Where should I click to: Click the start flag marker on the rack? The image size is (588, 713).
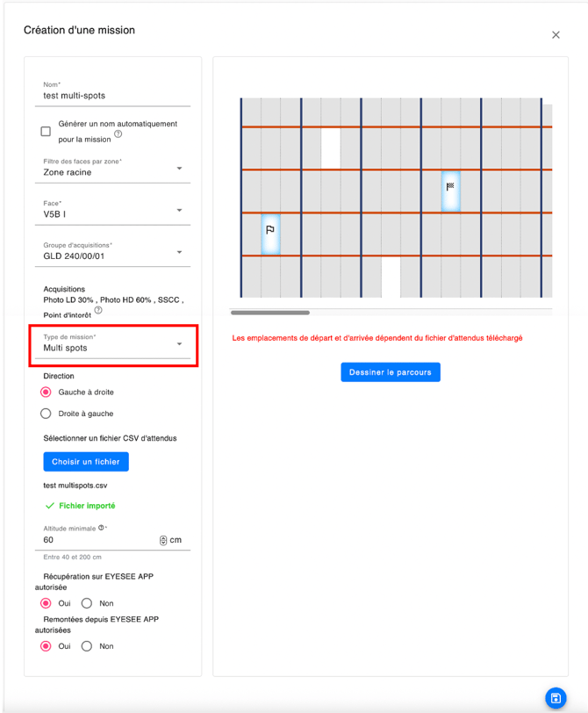pos(270,231)
